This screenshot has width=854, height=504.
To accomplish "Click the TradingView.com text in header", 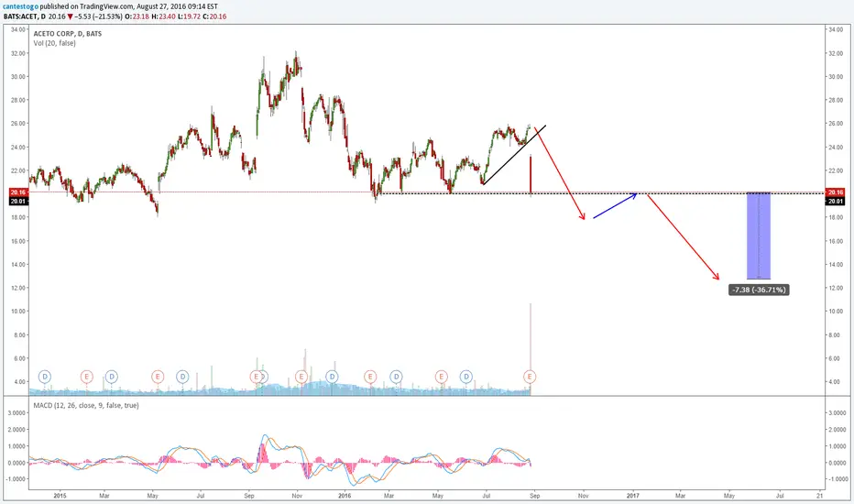I will click(x=106, y=6).
